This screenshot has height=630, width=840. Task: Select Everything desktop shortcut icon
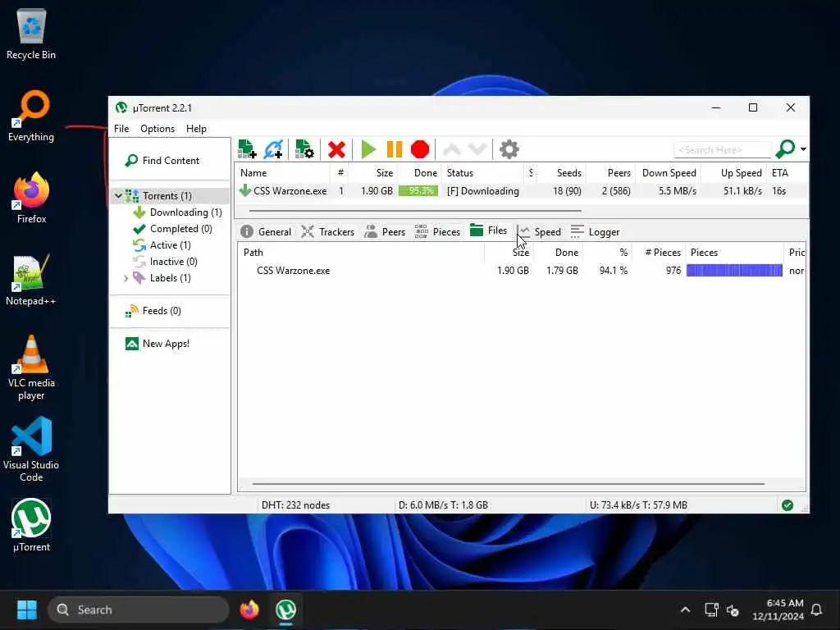click(x=31, y=116)
